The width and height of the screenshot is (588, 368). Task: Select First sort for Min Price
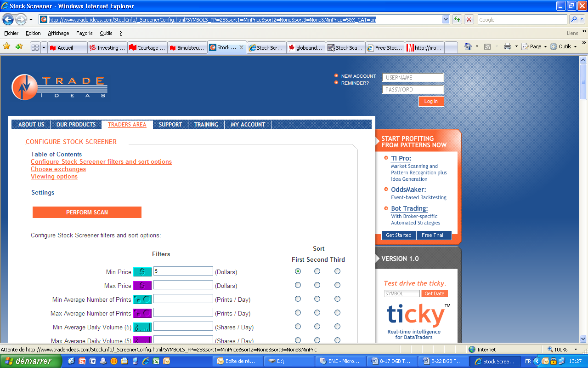coord(298,271)
